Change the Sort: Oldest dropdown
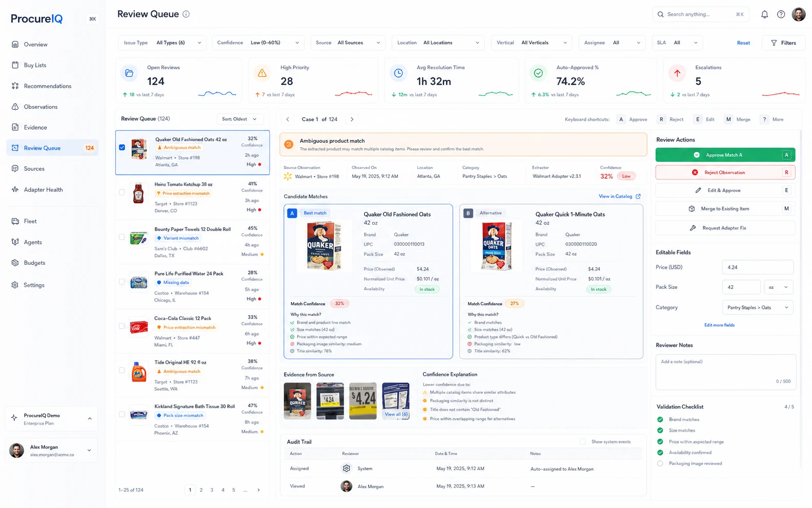The width and height of the screenshot is (812, 508). (240, 119)
